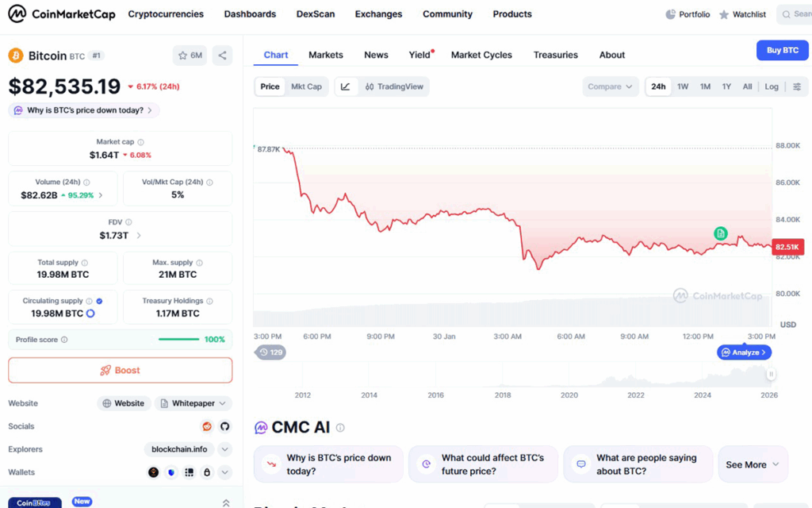Click the 129 history badge

point(271,352)
